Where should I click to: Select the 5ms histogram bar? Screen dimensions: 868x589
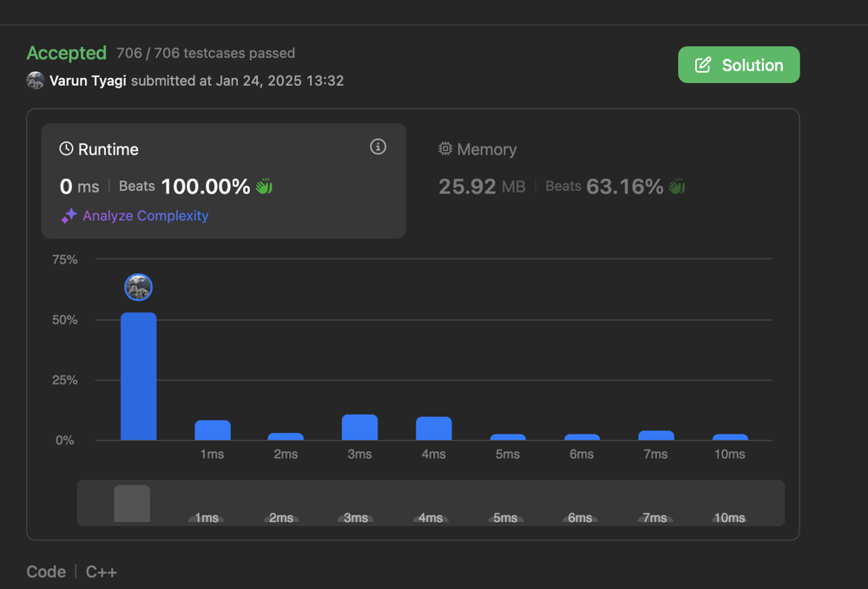[508, 437]
